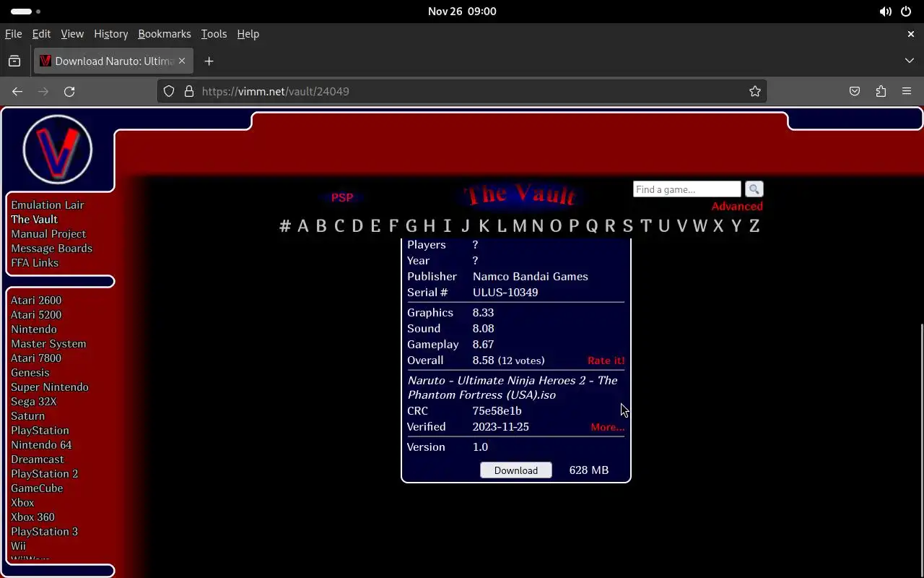Click the URL address bar
The width and height of the screenshot is (924, 578).
(x=462, y=91)
